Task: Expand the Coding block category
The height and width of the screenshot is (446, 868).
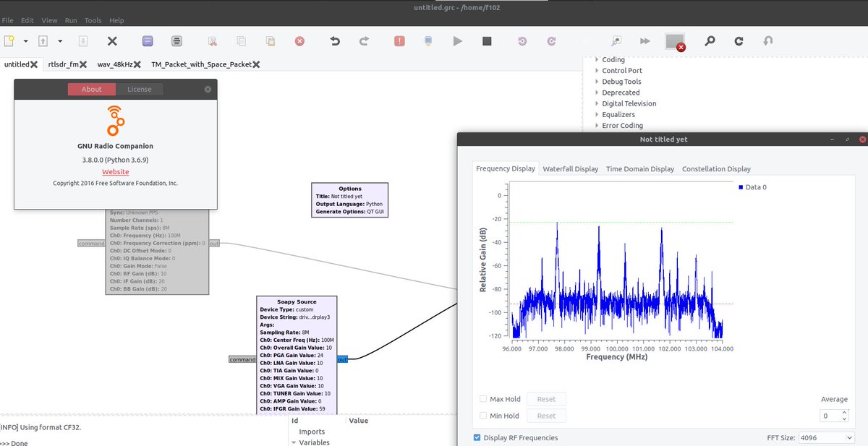Action: click(596, 60)
